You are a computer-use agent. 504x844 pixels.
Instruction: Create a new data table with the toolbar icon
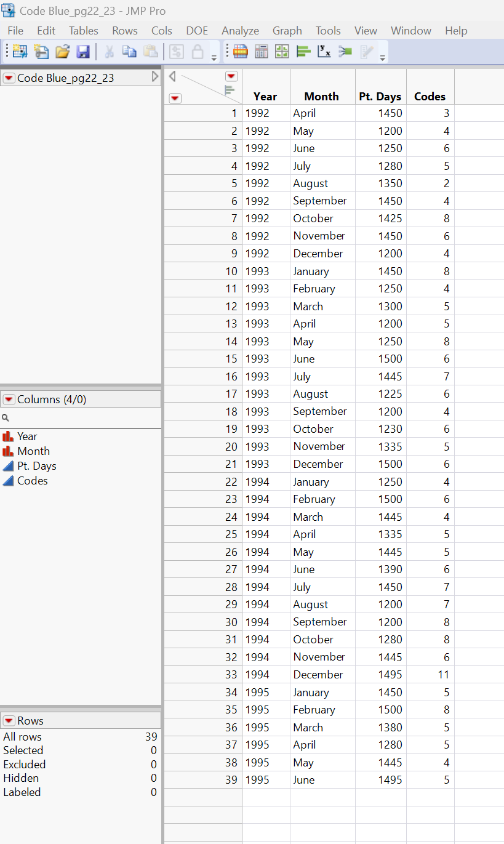(x=19, y=51)
